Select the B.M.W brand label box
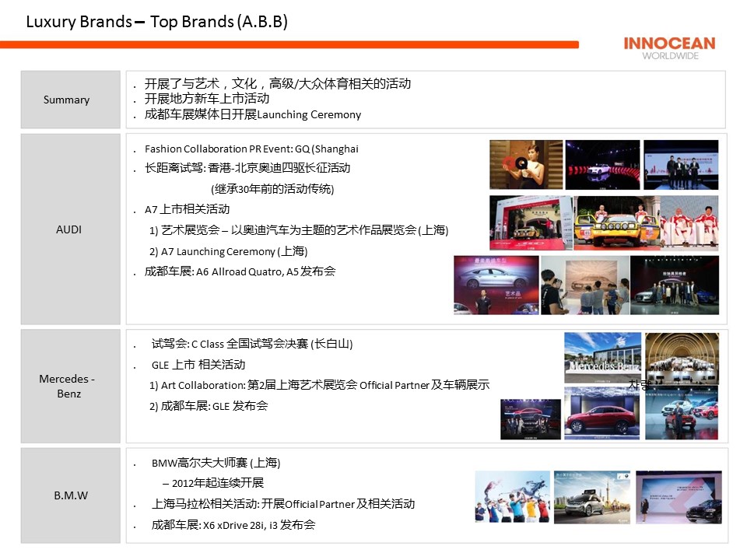The width and height of the screenshot is (747, 560). coord(71,495)
